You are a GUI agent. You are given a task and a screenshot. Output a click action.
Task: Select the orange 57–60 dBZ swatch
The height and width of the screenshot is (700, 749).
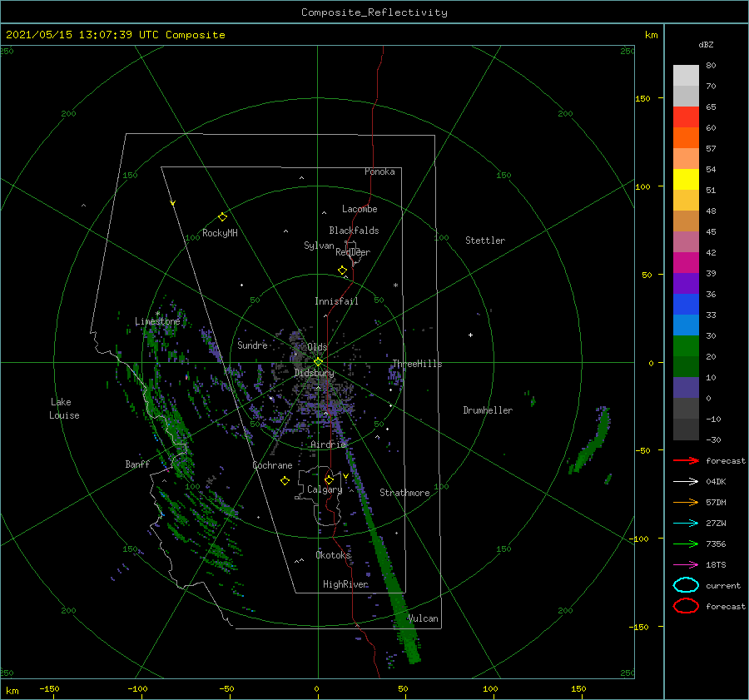(x=686, y=138)
